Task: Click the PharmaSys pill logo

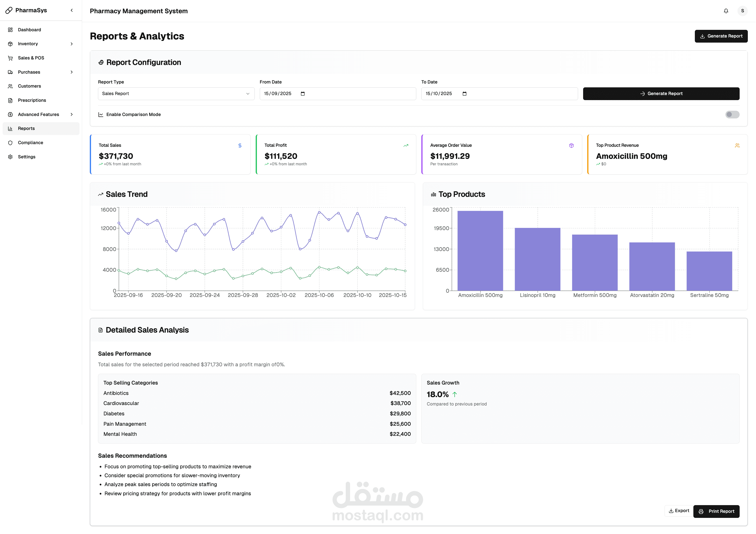Action: [x=9, y=11]
